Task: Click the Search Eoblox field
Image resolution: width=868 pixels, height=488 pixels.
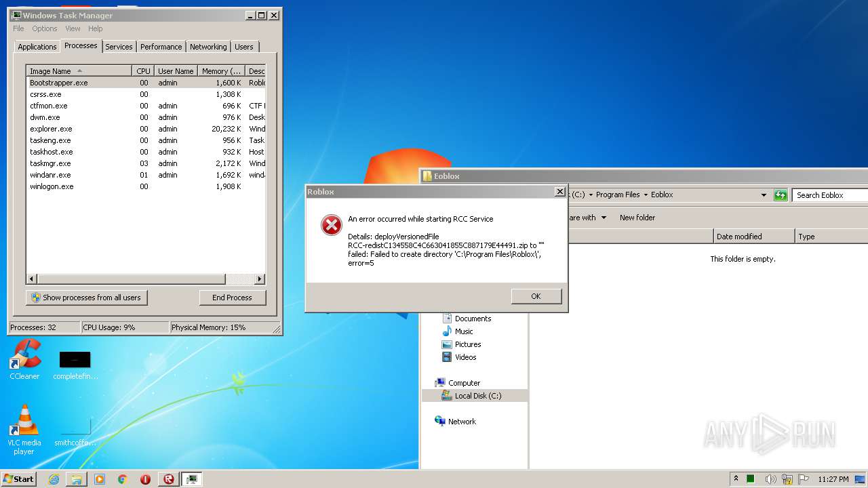Action: pyautogui.click(x=831, y=195)
